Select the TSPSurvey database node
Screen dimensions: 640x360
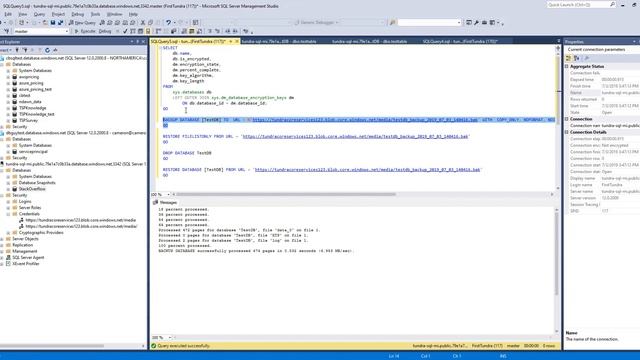coord(28,120)
